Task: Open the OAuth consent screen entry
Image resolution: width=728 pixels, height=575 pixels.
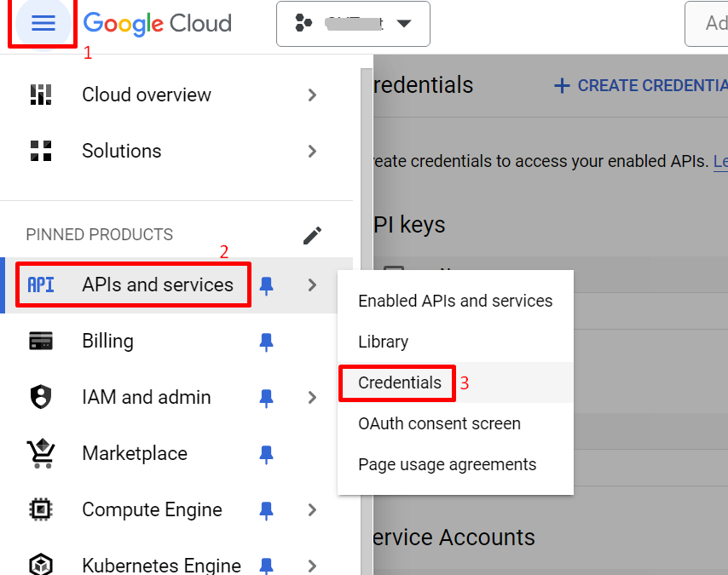Action: point(438,423)
